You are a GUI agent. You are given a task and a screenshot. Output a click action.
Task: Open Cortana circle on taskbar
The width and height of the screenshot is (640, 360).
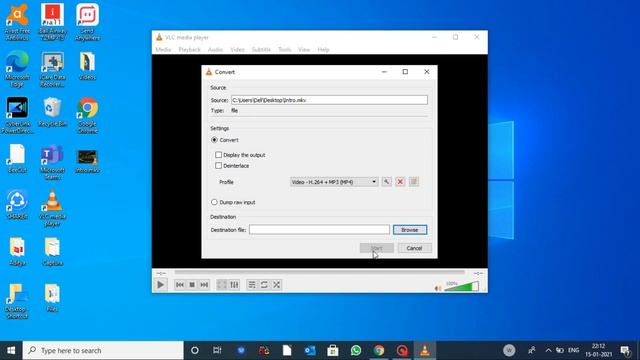point(195,350)
